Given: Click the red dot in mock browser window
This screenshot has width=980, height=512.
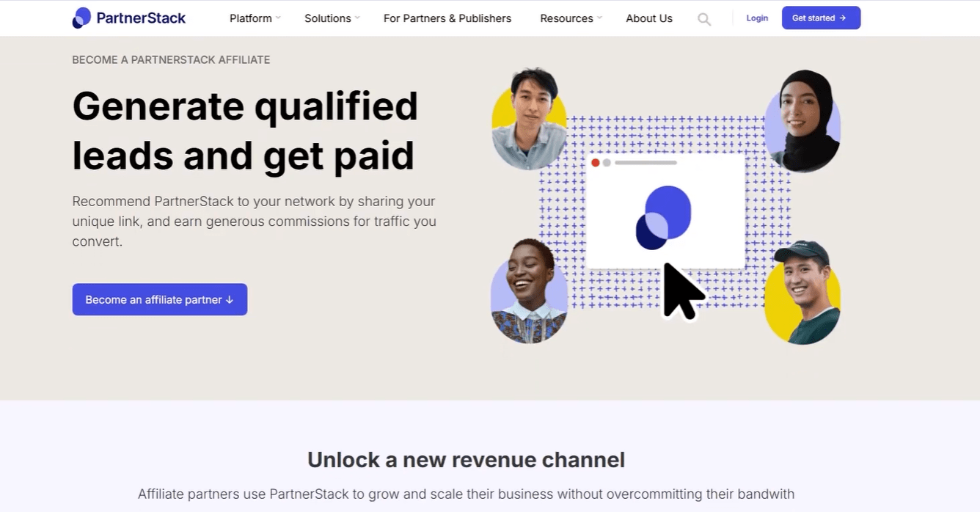Looking at the screenshot, I should point(596,163).
